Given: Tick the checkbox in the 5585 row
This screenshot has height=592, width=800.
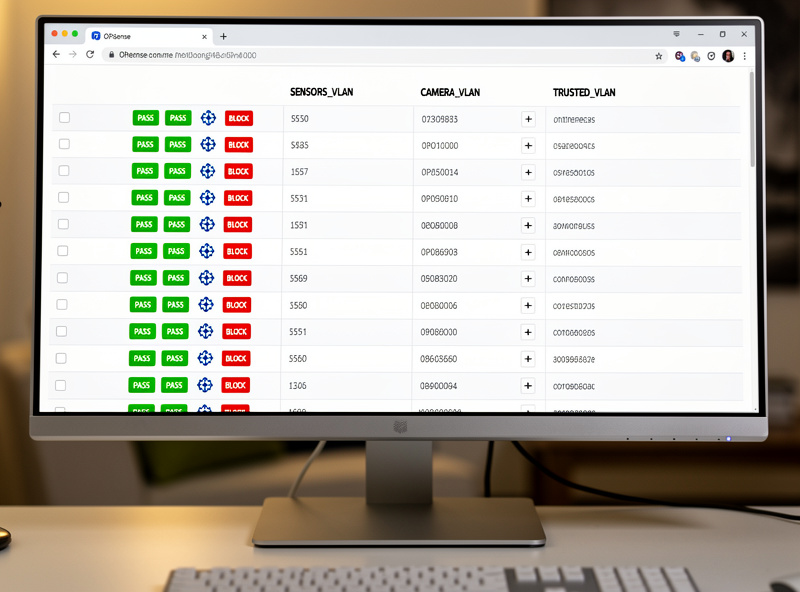Looking at the screenshot, I should (x=64, y=144).
